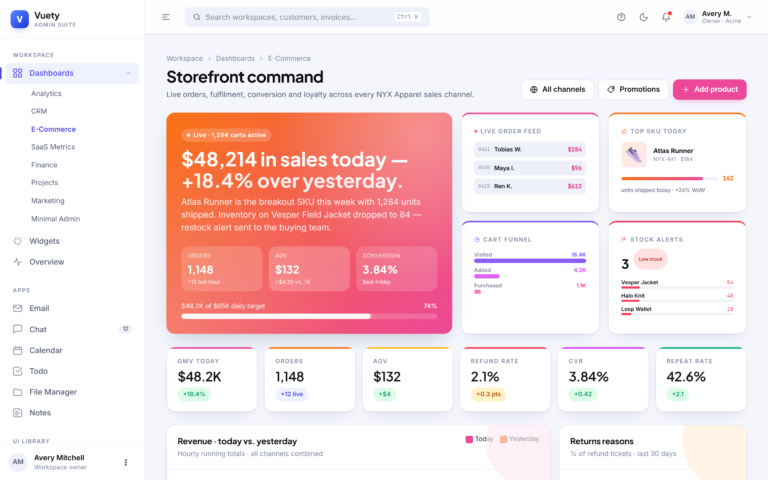The width and height of the screenshot is (768, 480).
Task: Click the globe icon on All channels
Action: [534, 90]
